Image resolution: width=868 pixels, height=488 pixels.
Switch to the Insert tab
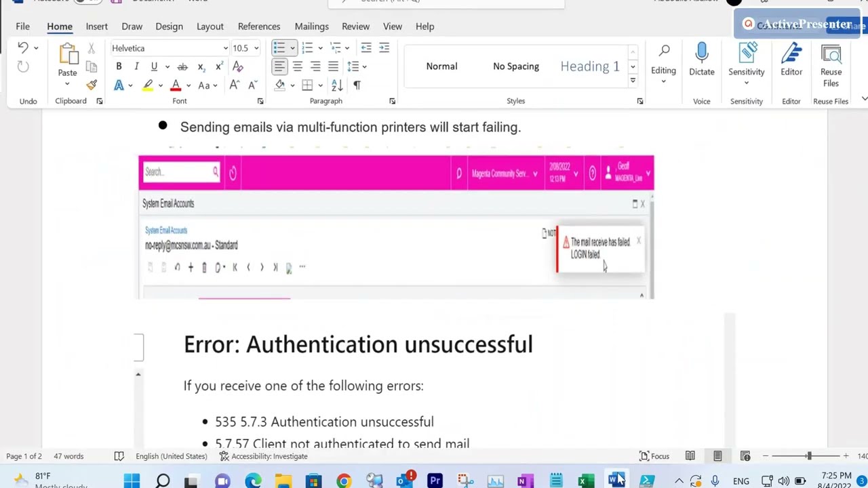tap(96, 26)
